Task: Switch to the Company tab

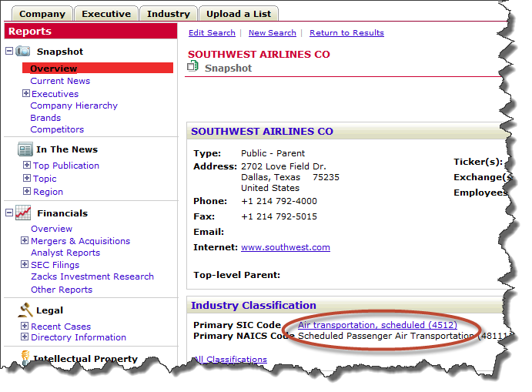Action: point(42,14)
